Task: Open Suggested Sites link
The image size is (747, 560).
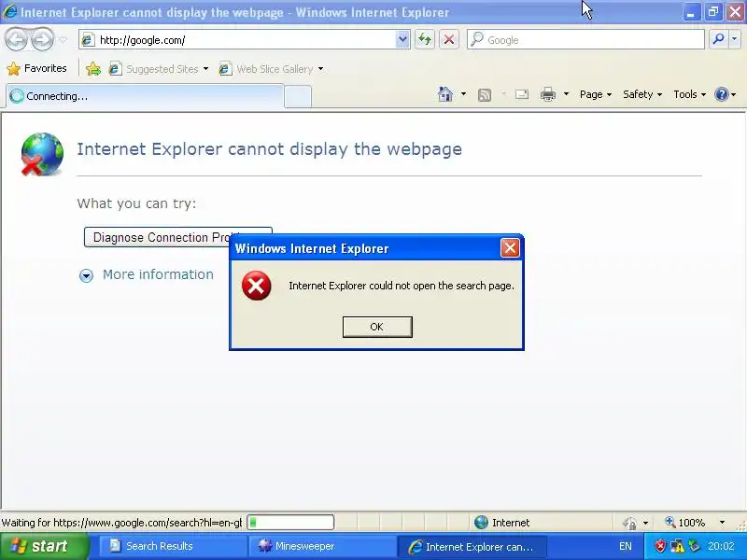Action: pos(153,69)
